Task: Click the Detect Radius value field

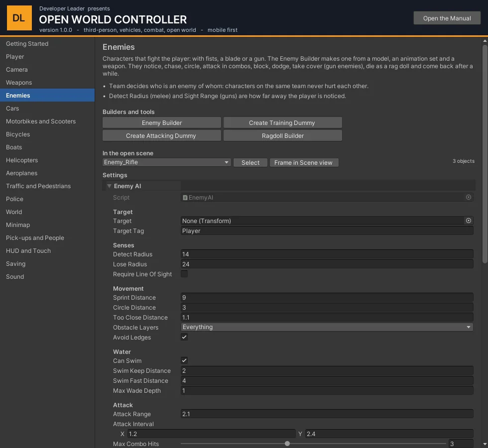Action: [327, 254]
